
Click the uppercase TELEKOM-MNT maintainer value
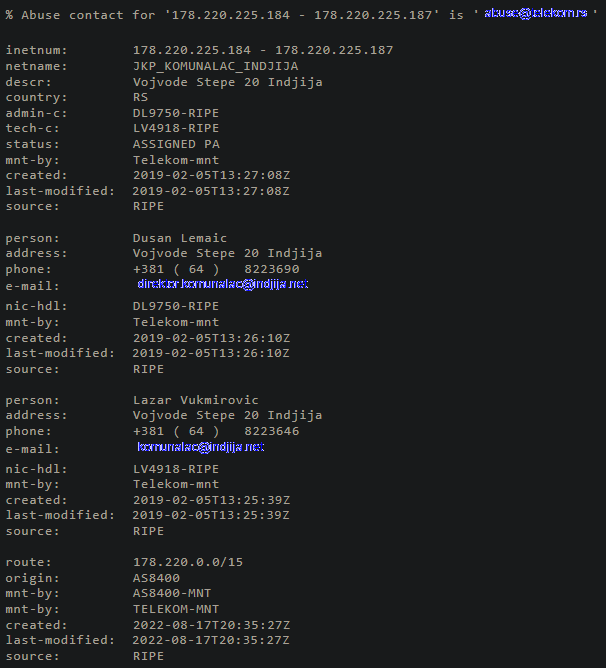pos(176,609)
